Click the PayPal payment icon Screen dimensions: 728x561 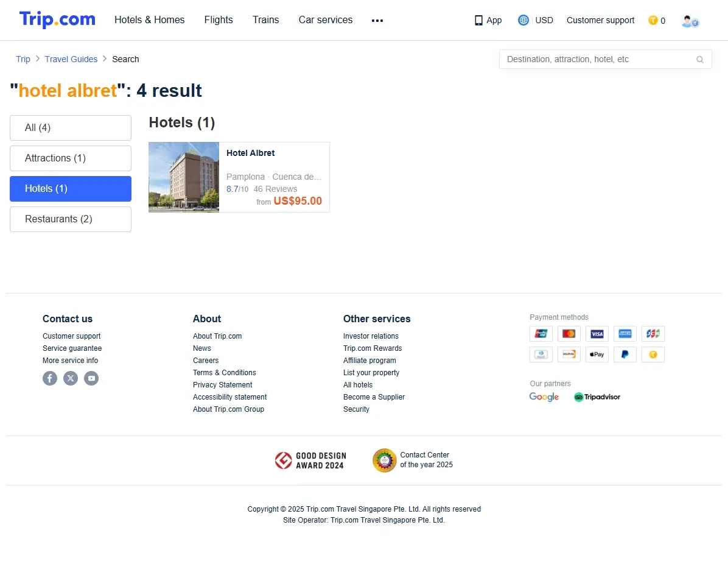pyautogui.click(x=625, y=355)
